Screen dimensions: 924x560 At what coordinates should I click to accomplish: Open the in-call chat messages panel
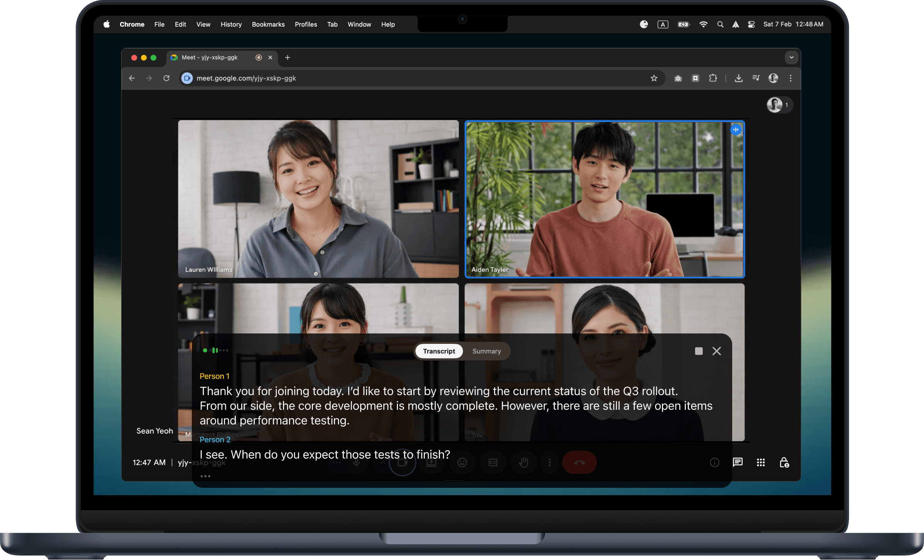[738, 462]
